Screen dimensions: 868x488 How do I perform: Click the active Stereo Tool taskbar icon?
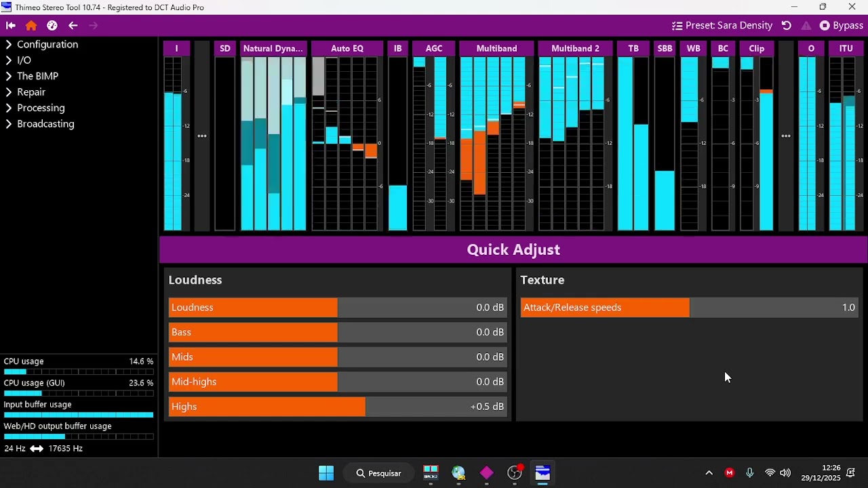pyautogui.click(x=542, y=473)
